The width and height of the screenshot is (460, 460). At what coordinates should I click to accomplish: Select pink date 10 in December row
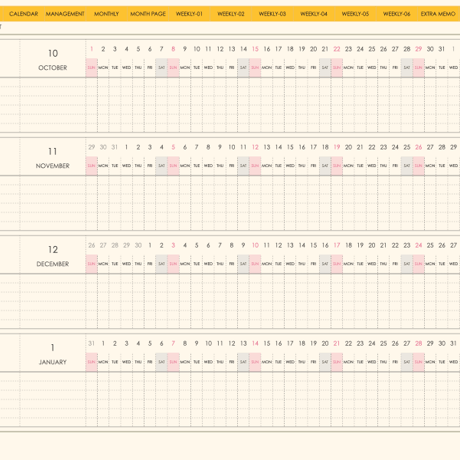tap(255, 245)
